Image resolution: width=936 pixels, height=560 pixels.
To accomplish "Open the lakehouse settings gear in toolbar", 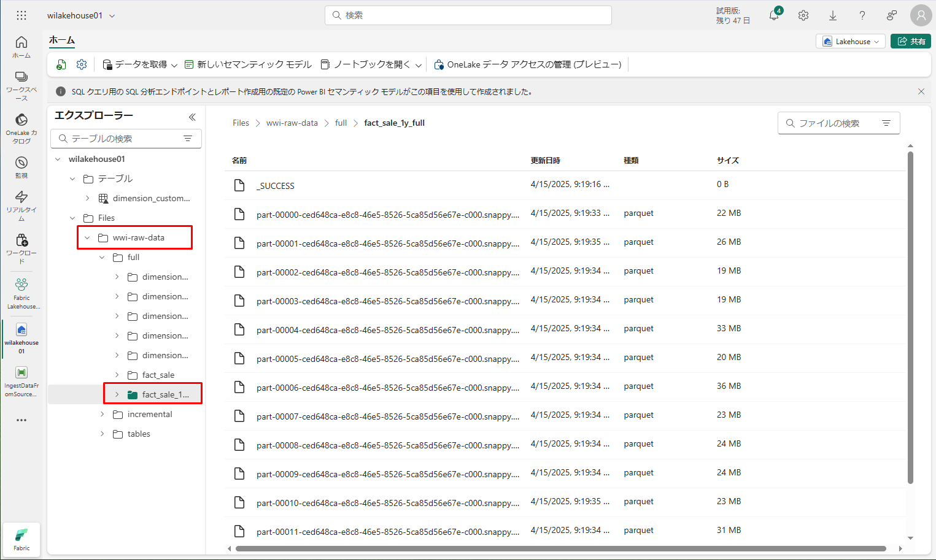I will pyautogui.click(x=82, y=64).
